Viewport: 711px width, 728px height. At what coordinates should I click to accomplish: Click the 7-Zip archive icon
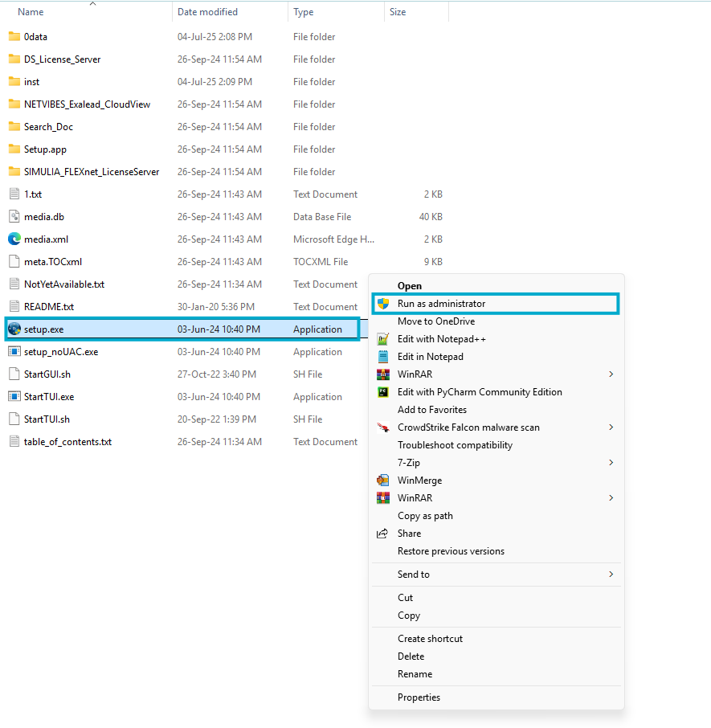click(x=384, y=462)
